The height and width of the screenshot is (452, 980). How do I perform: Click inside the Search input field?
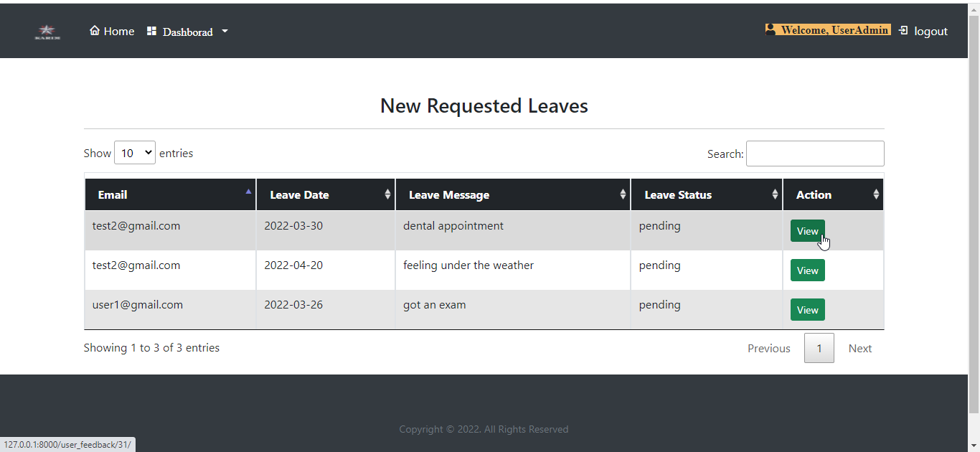click(815, 153)
